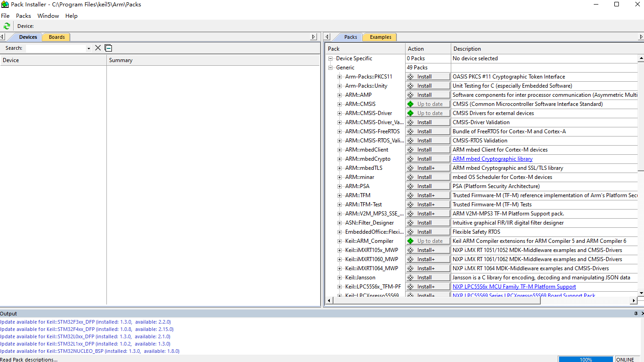Screen dimensions: 644x362
Task: Switch to the Boards tab
Action: (x=57, y=37)
